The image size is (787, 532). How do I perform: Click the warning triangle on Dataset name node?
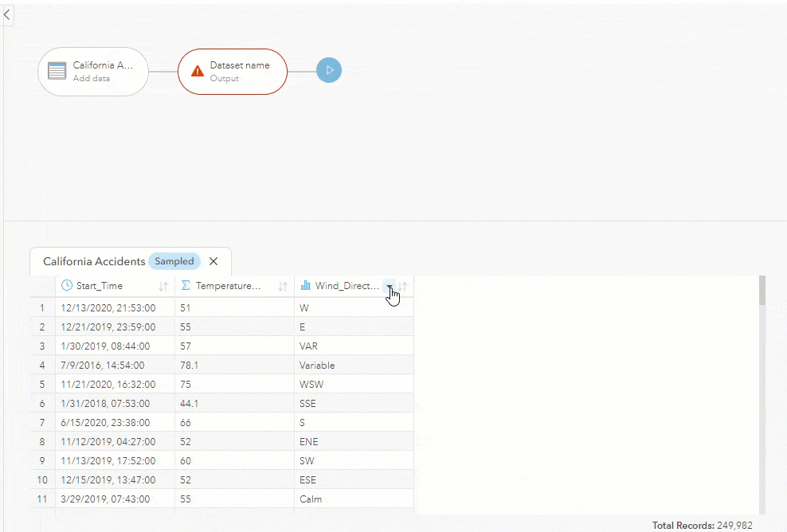(x=198, y=71)
